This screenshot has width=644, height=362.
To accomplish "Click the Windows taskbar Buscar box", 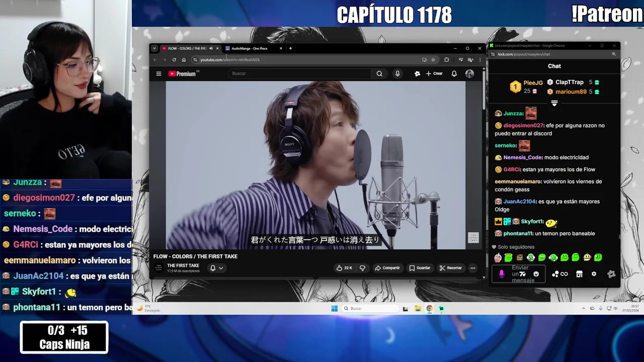I will click(371, 309).
